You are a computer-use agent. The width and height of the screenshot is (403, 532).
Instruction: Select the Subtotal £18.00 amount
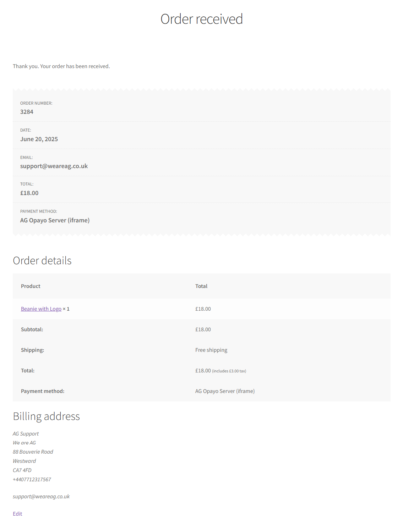pos(203,329)
